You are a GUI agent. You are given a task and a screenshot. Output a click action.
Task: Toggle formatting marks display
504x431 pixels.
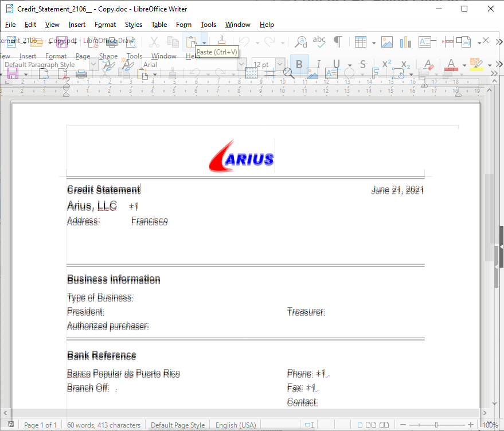pyautogui.click(x=337, y=41)
